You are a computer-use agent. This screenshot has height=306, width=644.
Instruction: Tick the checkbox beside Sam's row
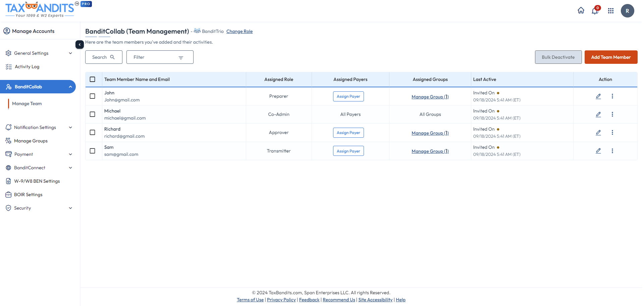(93, 151)
